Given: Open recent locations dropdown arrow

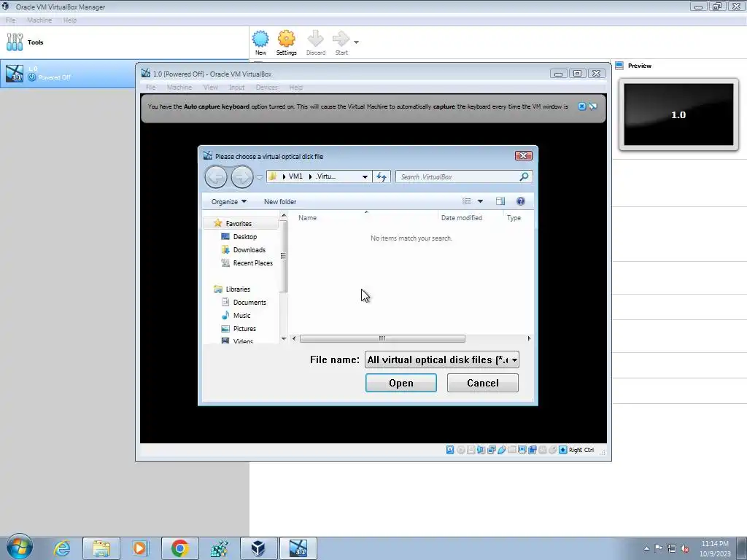Looking at the screenshot, I should 260,177.
